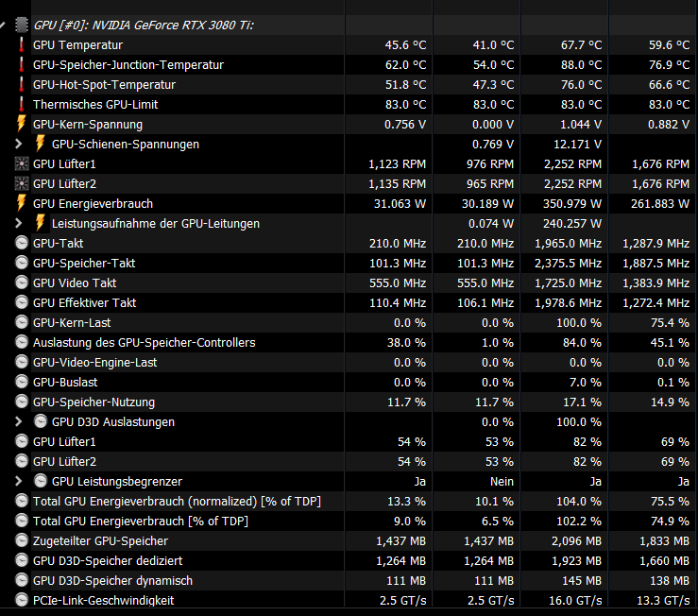Click lightning icon of GPU-Schienen-Spannungen
This screenshot has height=616, width=698.
tap(40, 144)
